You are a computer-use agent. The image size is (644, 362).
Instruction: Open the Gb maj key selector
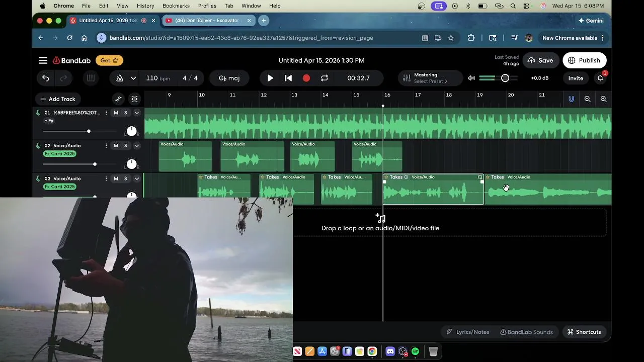[x=229, y=78]
